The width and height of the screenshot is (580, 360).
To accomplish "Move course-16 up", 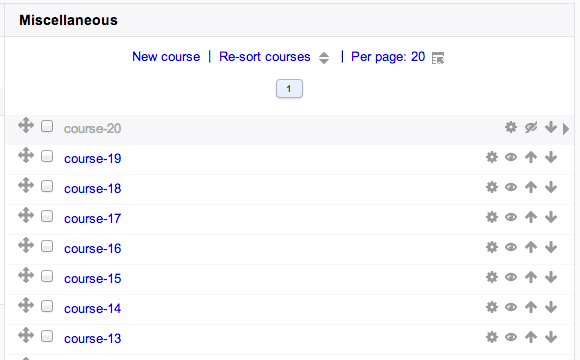I will point(531,247).
